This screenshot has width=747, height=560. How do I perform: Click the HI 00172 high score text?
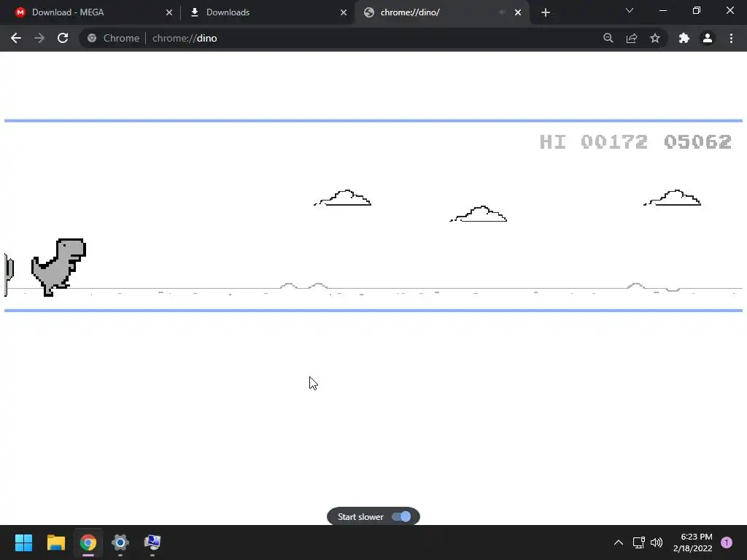(x=593, y=142)
